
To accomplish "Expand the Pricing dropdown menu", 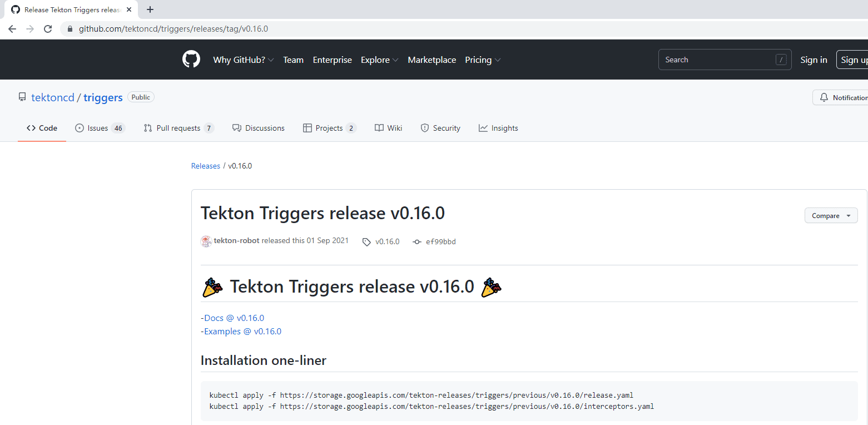I will (x=483, y=60).
